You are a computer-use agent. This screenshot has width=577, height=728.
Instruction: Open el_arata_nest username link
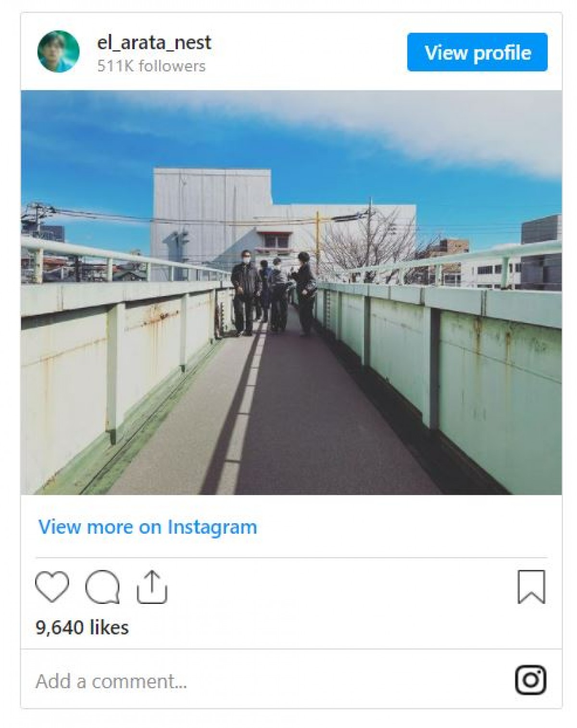click(x=154, y=43)
